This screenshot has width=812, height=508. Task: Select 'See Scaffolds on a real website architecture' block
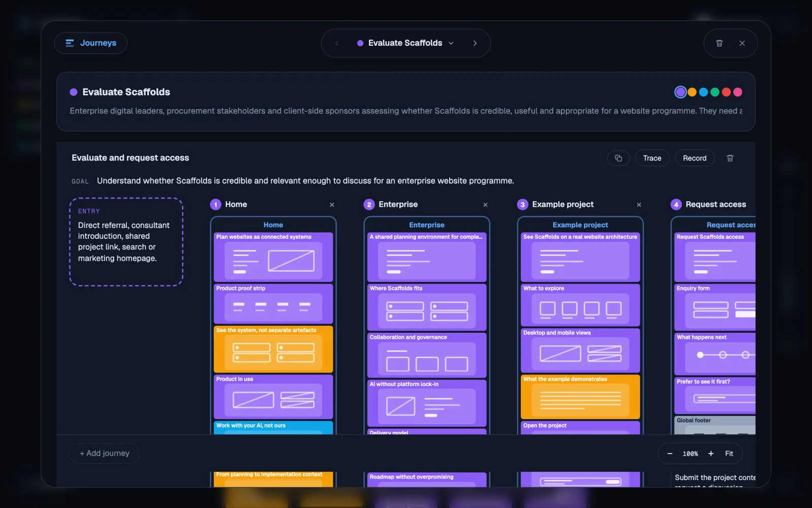tap(580, 257)
